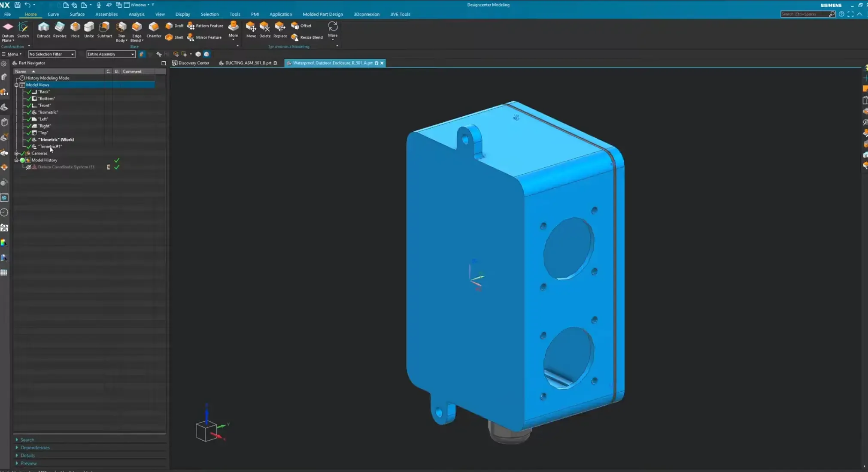Expand the Cameras node
The height and width of the screenshot is (472, 868).
point(17,153)
